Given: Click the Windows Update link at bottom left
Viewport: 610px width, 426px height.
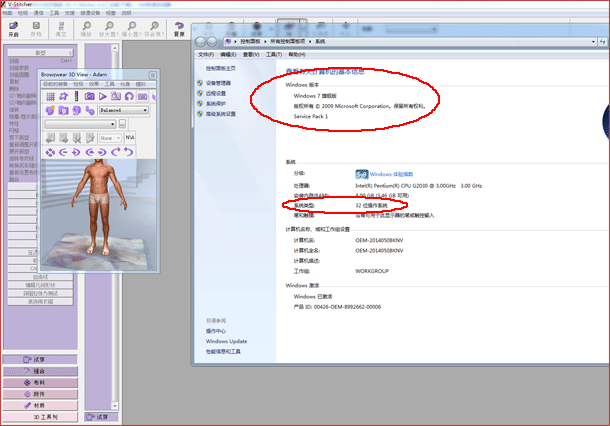Looking at the screenshot, I should 226,341.
